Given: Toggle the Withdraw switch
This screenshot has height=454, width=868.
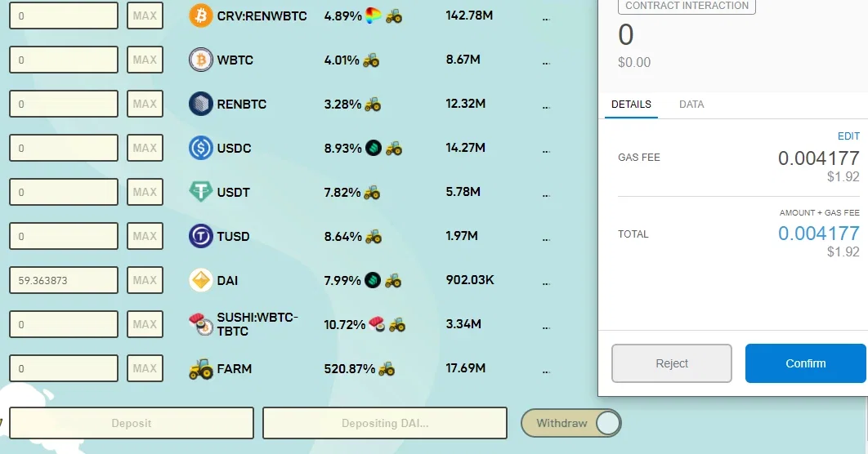Looking at the screenshot, I should tap(570, 423).
